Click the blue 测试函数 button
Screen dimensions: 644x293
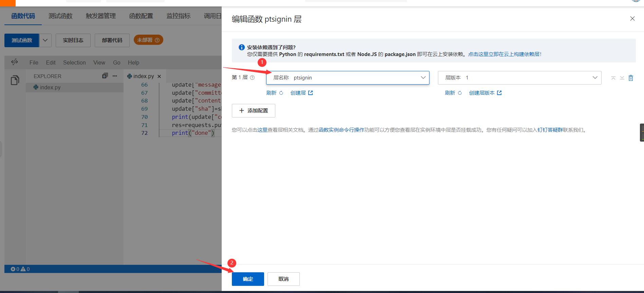[x=22, y=40]
